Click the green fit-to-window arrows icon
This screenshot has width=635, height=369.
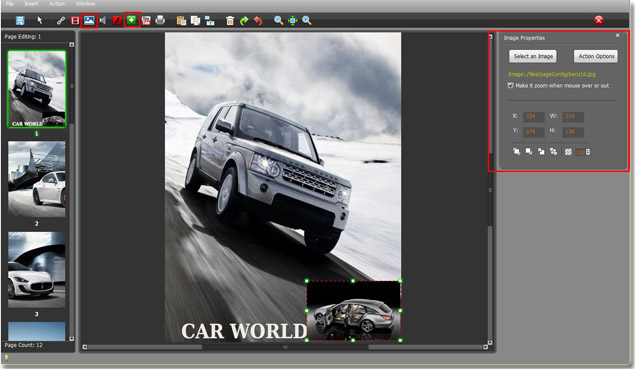click(x=292, y=20)
